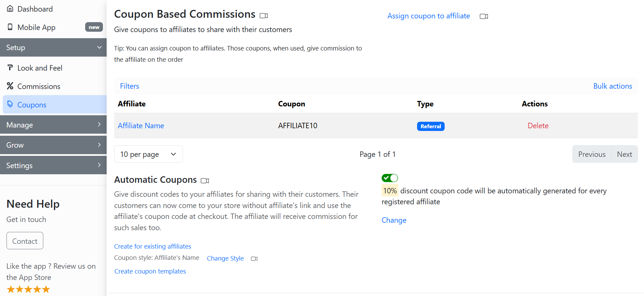Click the Coupons tag icon in sidebar
Viewport: 644px width, 296px height.
(10, 104)
